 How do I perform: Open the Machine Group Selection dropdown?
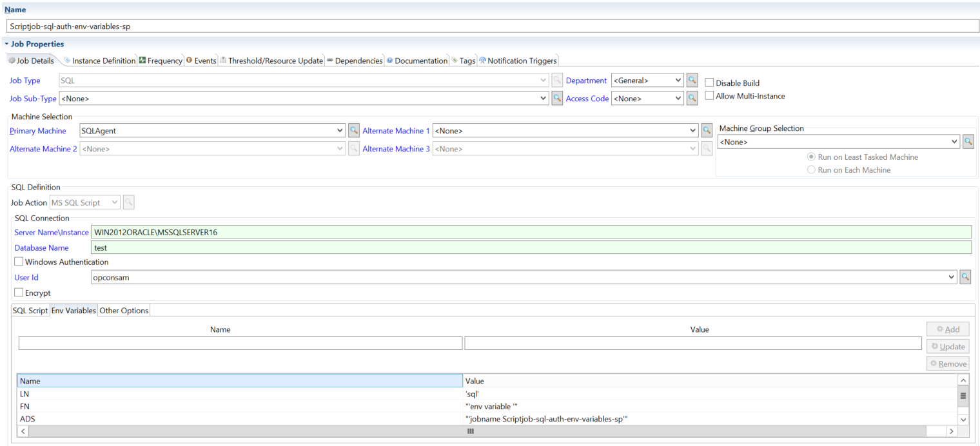[x=955, y=142]
